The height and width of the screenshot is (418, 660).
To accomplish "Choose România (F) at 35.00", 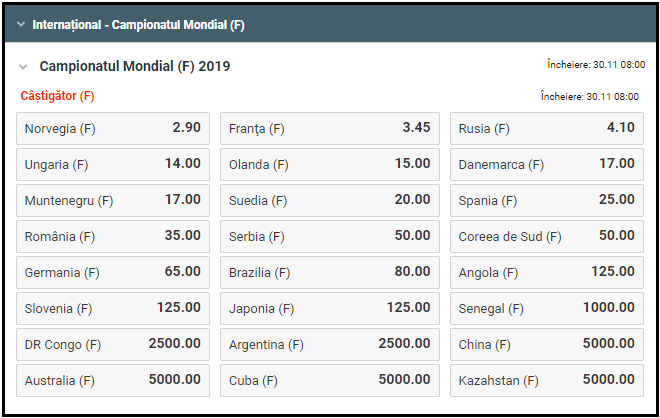I will (x=113, y=236).
